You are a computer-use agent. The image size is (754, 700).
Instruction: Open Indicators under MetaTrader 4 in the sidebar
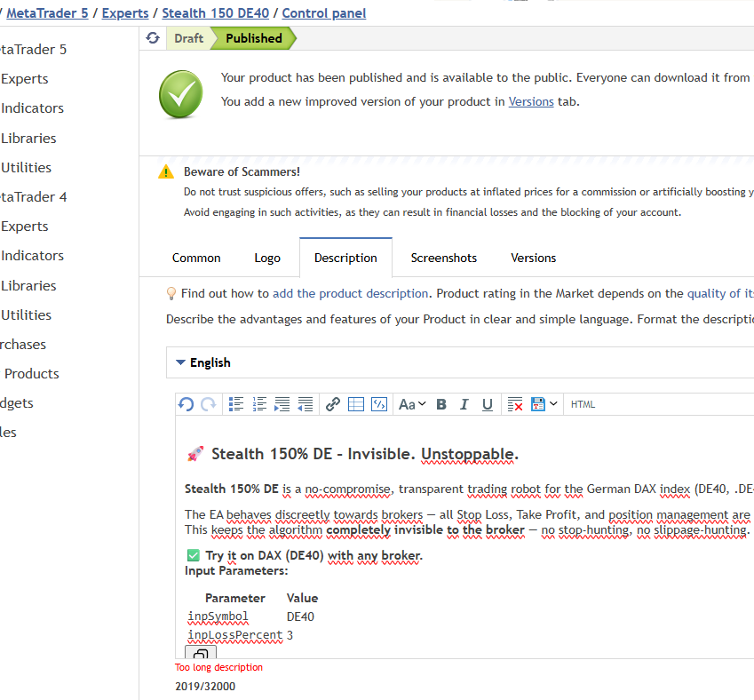coord(32,256)
